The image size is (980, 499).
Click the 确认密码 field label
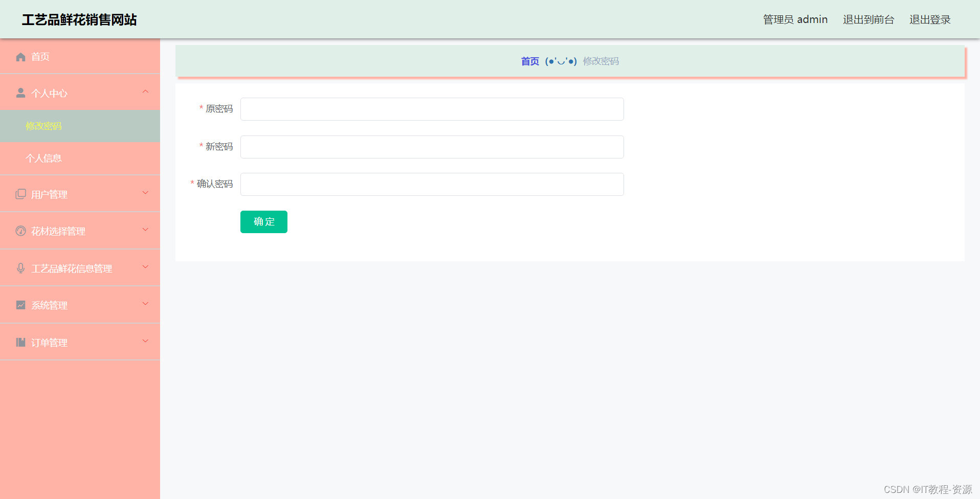[215, 184]
